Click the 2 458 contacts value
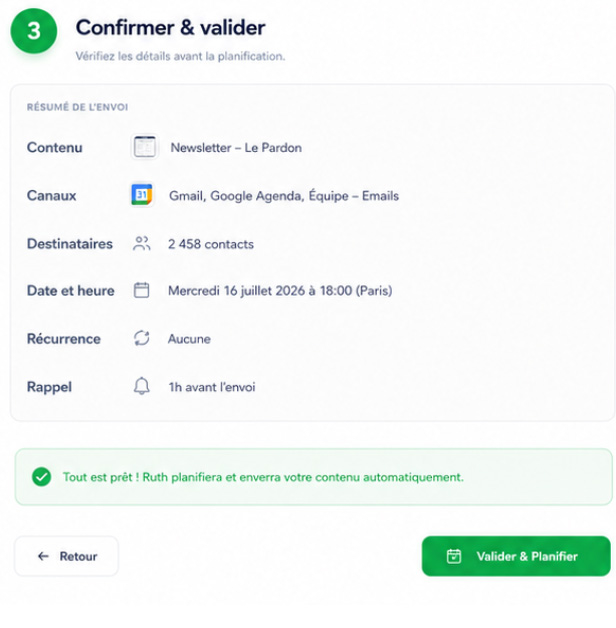Image resolution: width=616 pixels, height=628 pixels. (x=211, y=244)
